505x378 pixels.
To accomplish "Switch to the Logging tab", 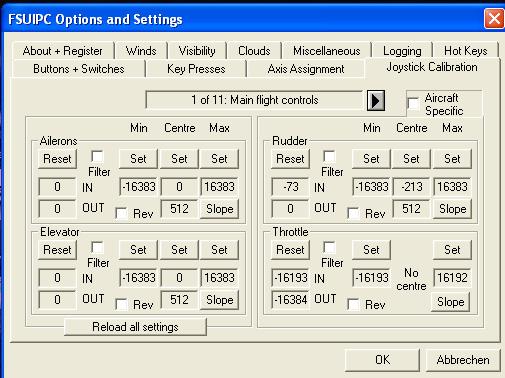I will point(402,51).
